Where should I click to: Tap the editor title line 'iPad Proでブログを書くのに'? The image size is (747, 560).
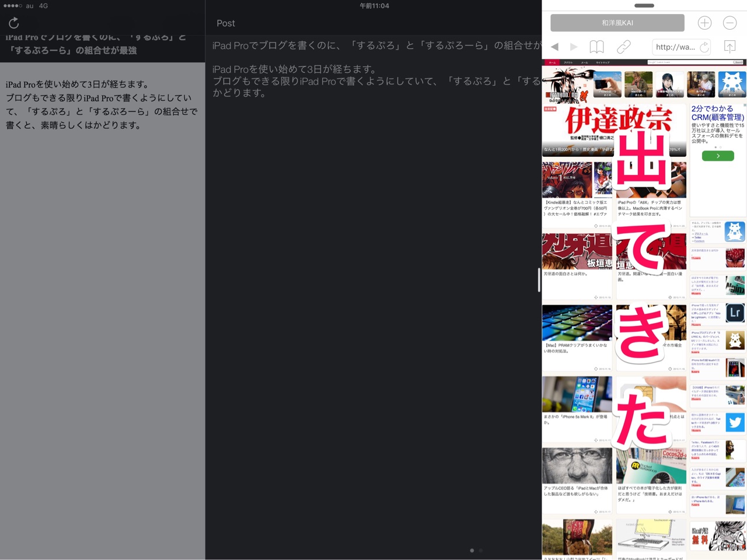coord(376,45)
